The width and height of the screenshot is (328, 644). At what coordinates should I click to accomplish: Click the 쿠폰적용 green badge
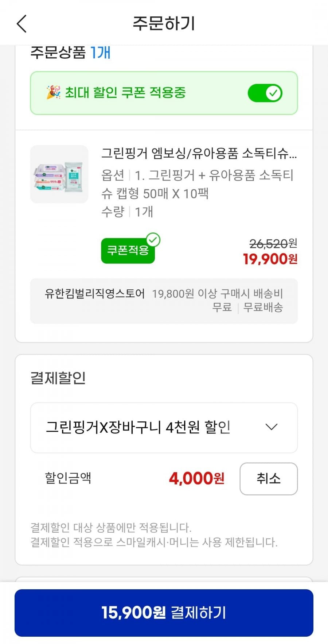tap(128, 250)
